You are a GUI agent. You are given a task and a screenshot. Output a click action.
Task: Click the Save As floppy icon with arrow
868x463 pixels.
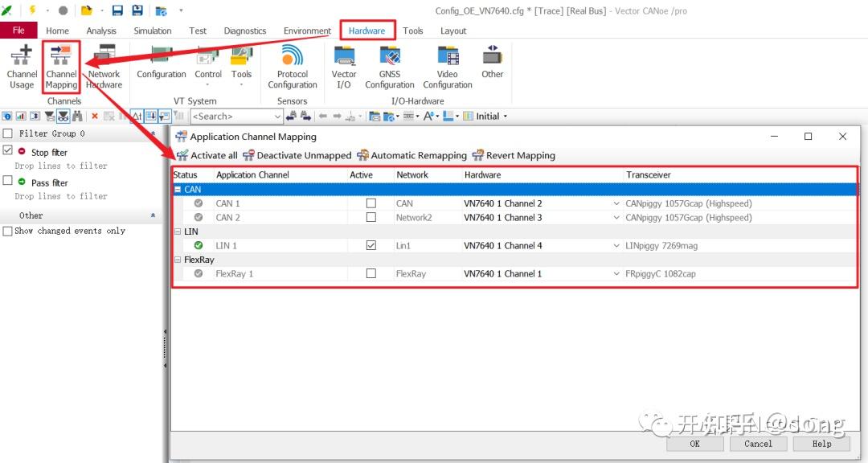coord(137,10)
